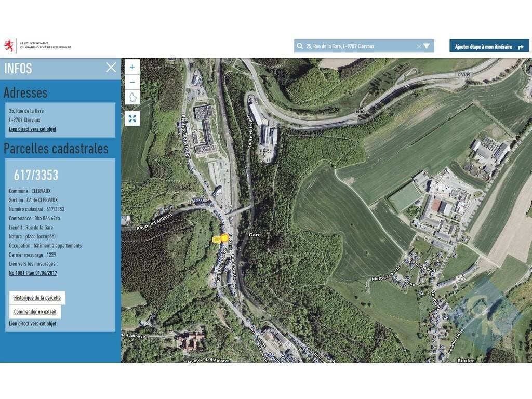This screenshot has height=399, width=532.
Task: Open No 1081 Plan 01/06/2017 link
Action: click(x=33, y=273)
